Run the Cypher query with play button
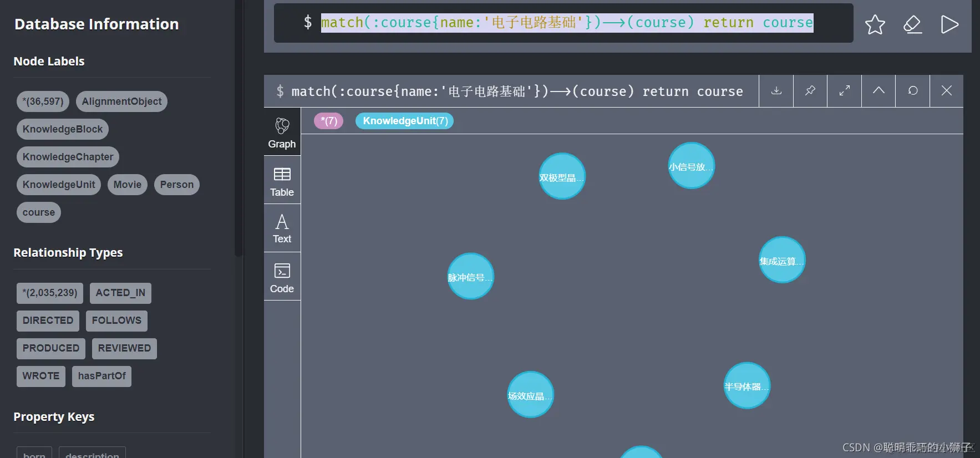This screenshot has height=458, width=980. [x=949, y=24]
